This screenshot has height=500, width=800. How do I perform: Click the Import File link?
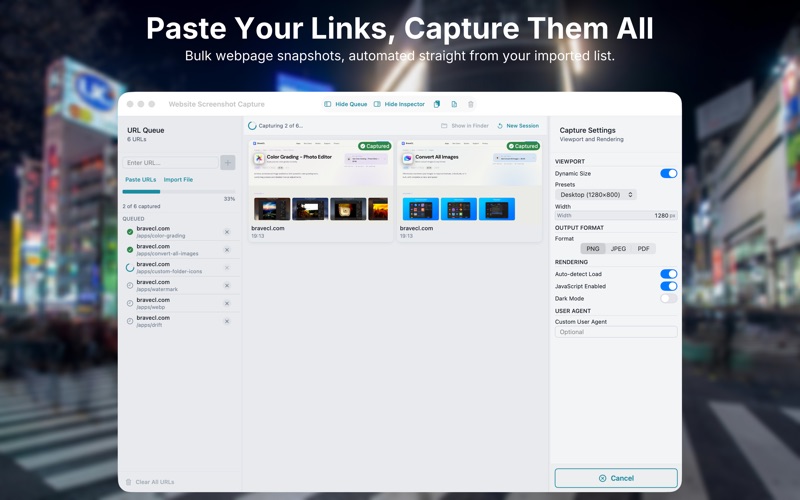point(178,180)
